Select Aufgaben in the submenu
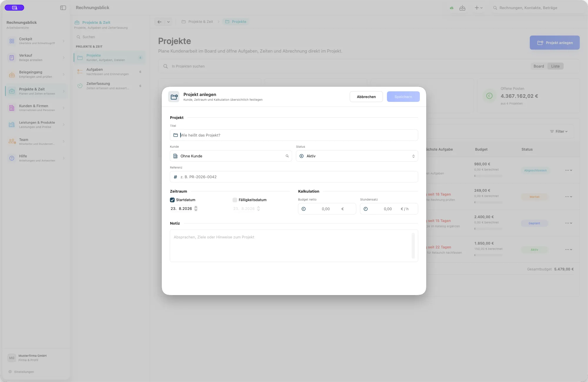Image resolution: width=588 pixels, height=382 pixels. coord(109,72)
